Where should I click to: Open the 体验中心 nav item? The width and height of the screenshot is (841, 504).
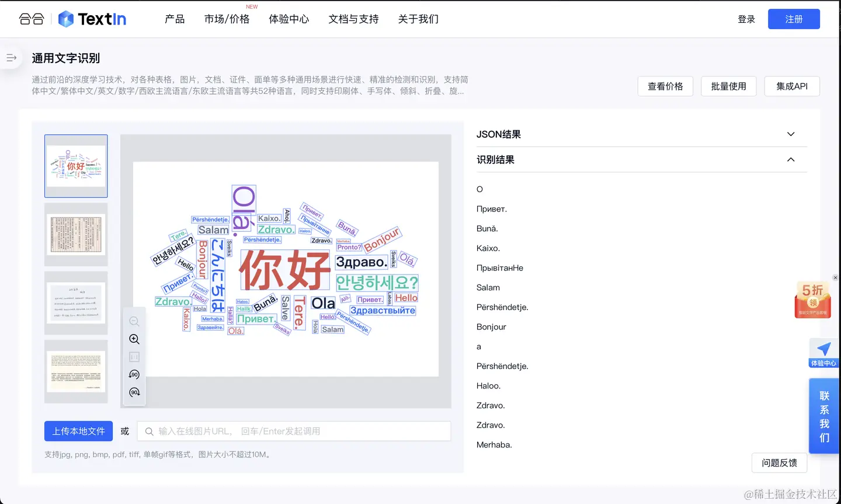[289, 19]
